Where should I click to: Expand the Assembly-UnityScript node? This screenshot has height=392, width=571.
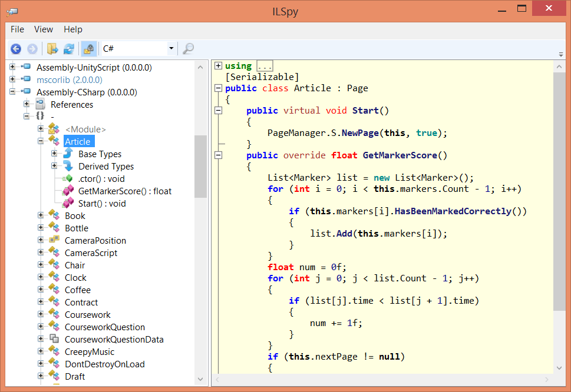(x=12, y=67)
